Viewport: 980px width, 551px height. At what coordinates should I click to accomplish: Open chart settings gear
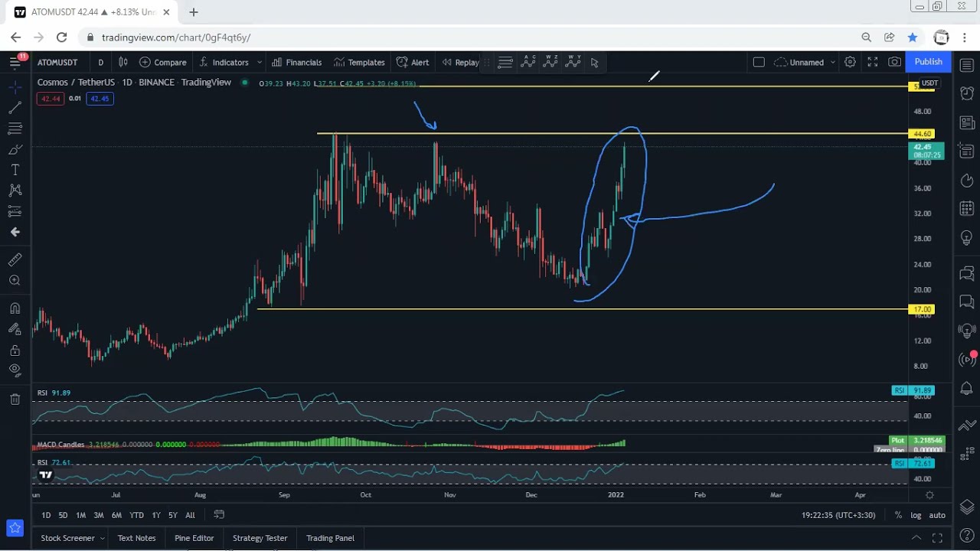tap(850, 62)
